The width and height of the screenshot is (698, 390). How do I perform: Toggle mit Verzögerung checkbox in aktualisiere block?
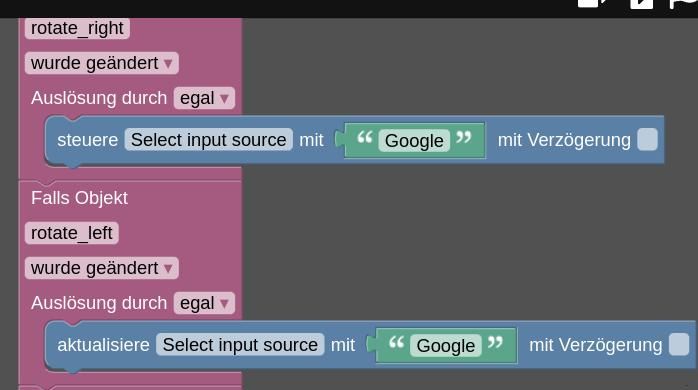click(x=679, y=345)
